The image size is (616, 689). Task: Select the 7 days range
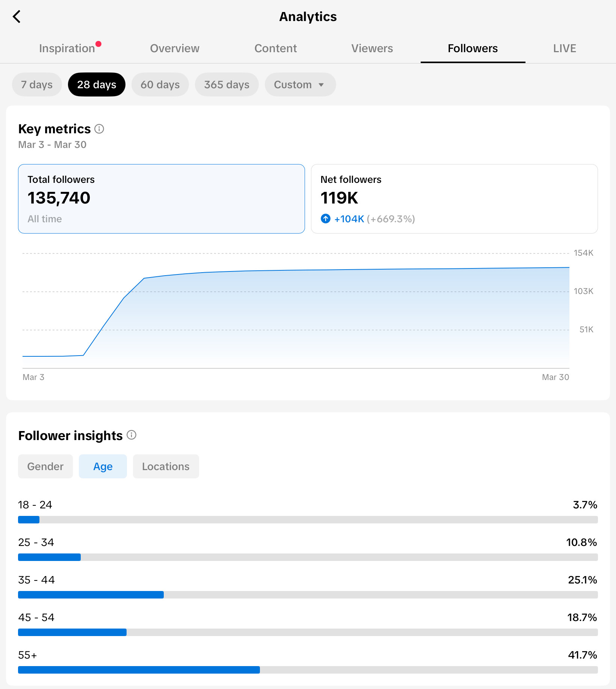pos(37,84)
